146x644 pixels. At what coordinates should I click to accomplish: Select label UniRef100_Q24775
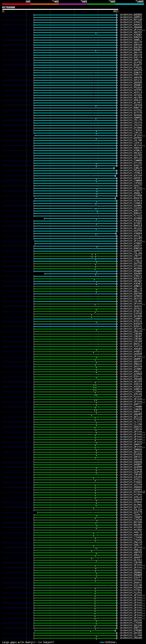(x=131, y=512)
